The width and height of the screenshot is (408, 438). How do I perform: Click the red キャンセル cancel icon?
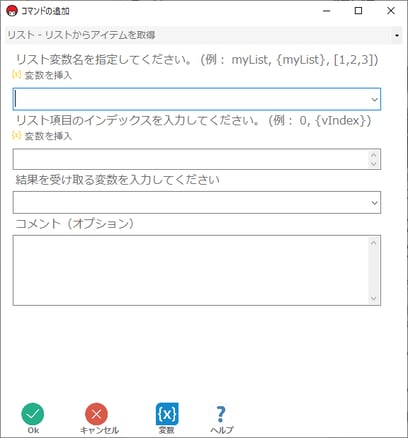[96, 414]
